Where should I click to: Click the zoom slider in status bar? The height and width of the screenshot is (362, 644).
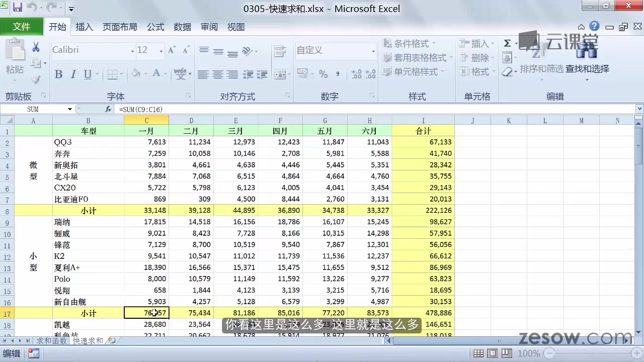pos(594,353)
